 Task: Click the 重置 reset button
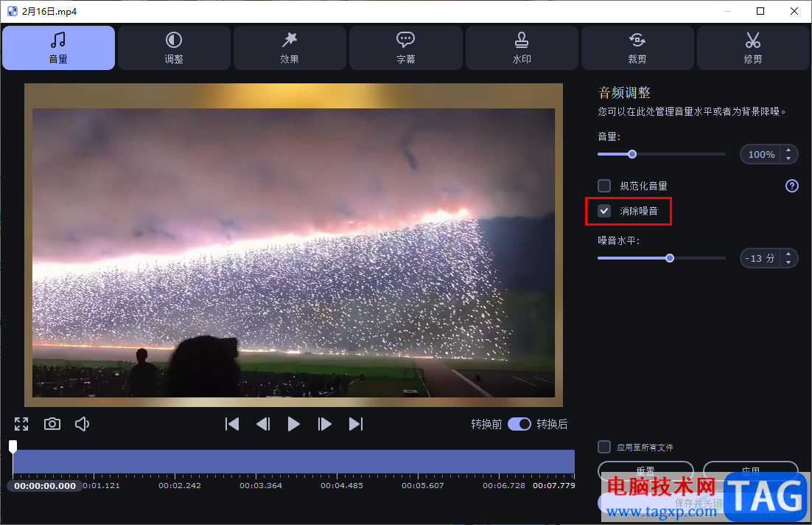coord(645,470)
